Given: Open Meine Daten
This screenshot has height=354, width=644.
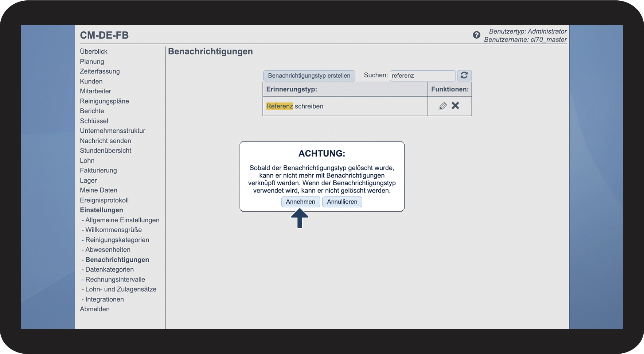Looking at the screenshot, I should click(x=98, y=190).
